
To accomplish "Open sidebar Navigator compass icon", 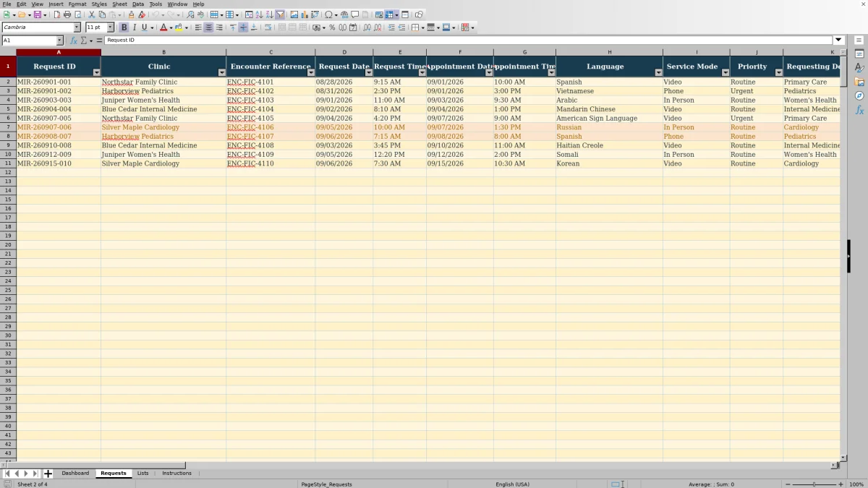I will (859, 95).
